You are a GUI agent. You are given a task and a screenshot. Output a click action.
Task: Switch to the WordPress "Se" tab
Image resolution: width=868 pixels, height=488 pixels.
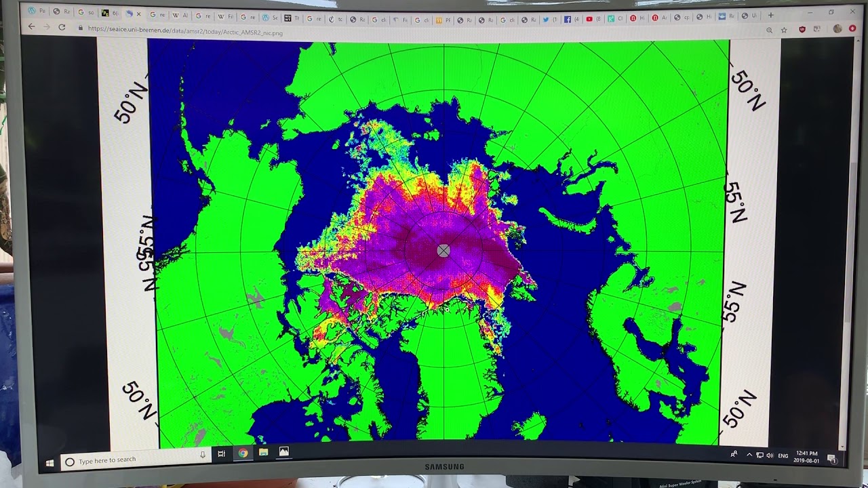pyautogui.click(x=270, y=17)
